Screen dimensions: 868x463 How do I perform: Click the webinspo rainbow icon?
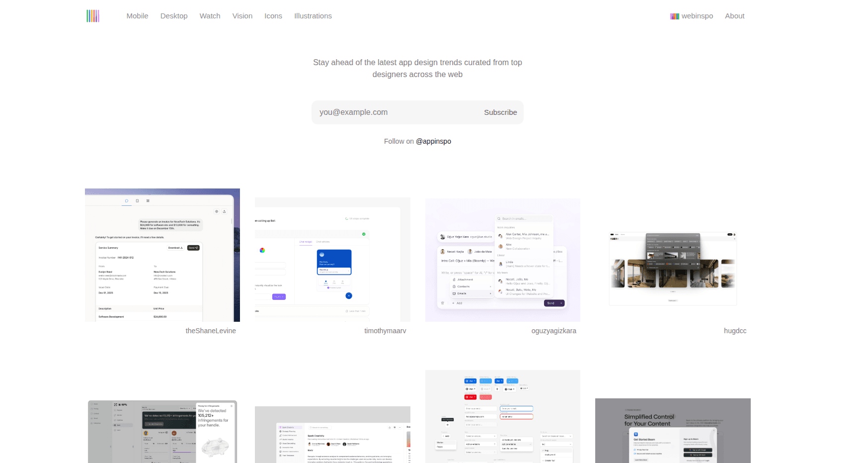[674, 16]
